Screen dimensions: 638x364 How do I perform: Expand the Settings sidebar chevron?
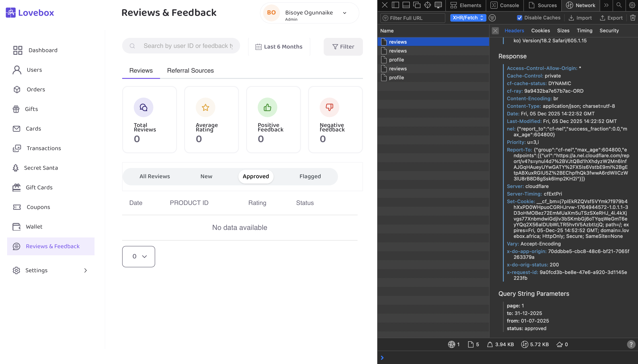86,270
